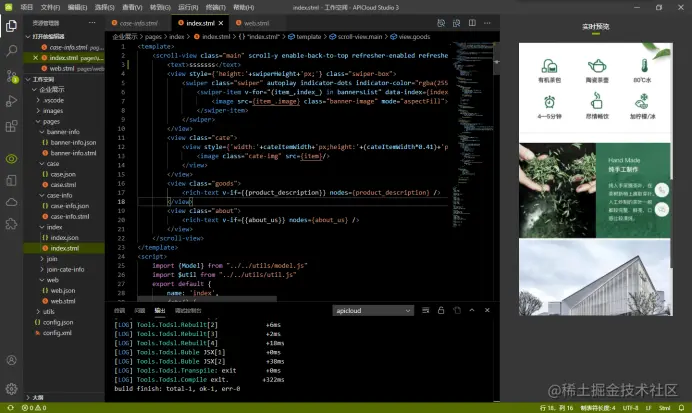The height and width of the screenshot is (413, 693).
Task: Open the Run (R) menu
Action: click(x=188, y=8)
